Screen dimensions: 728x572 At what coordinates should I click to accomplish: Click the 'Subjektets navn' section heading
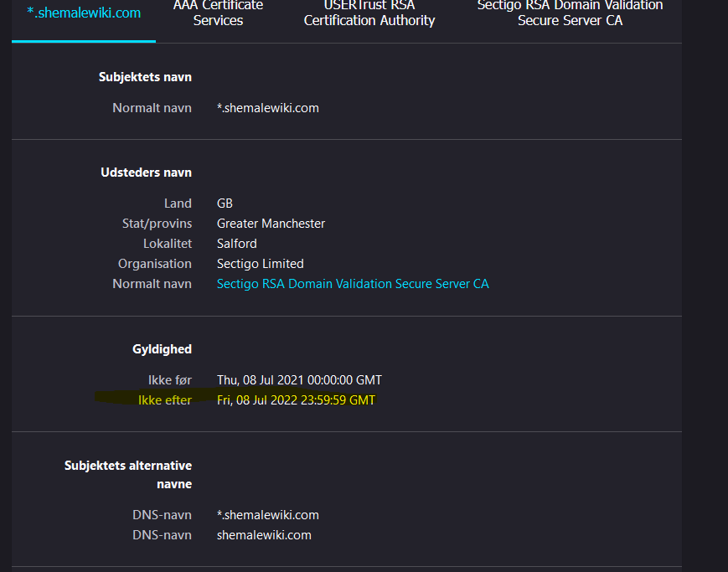coord(145,77)
